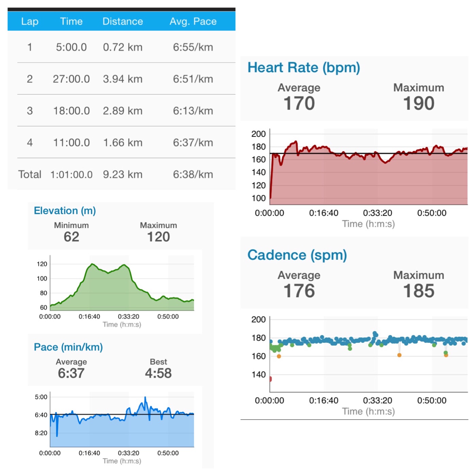
Task: Click the Lap column header
Action: tap(30, 21)
